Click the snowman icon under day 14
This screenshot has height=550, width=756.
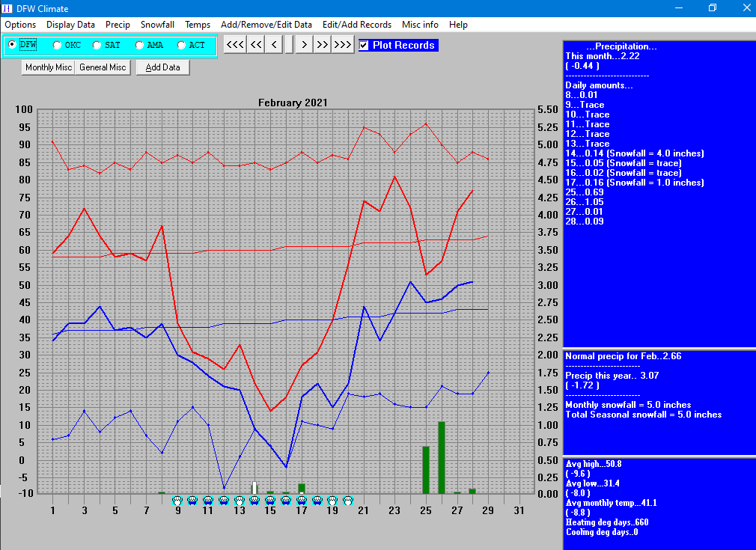(x=254, y=501)
